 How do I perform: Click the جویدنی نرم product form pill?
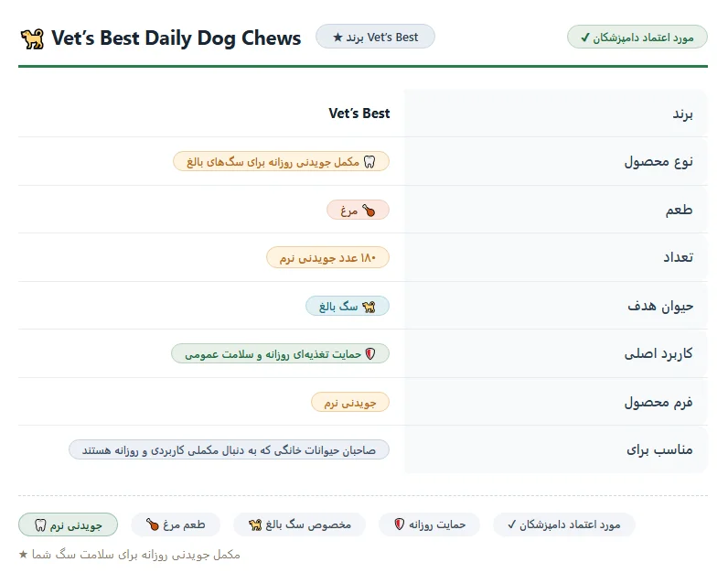tap(350, 403)
